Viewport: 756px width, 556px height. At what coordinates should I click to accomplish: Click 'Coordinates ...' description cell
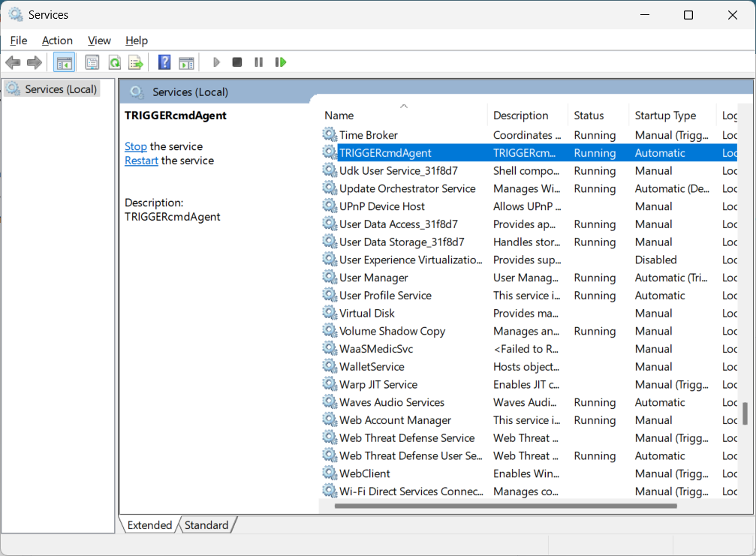pyautogui.click(x=527, y=135)
